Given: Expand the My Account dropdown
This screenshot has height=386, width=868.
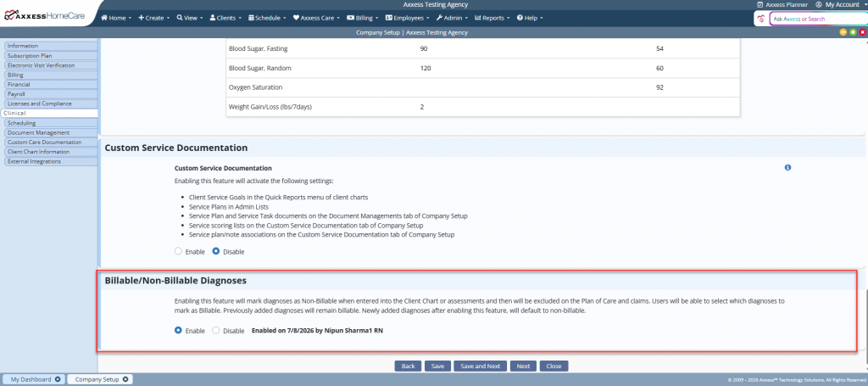Looking at the screenshot, I should [864, 4].
